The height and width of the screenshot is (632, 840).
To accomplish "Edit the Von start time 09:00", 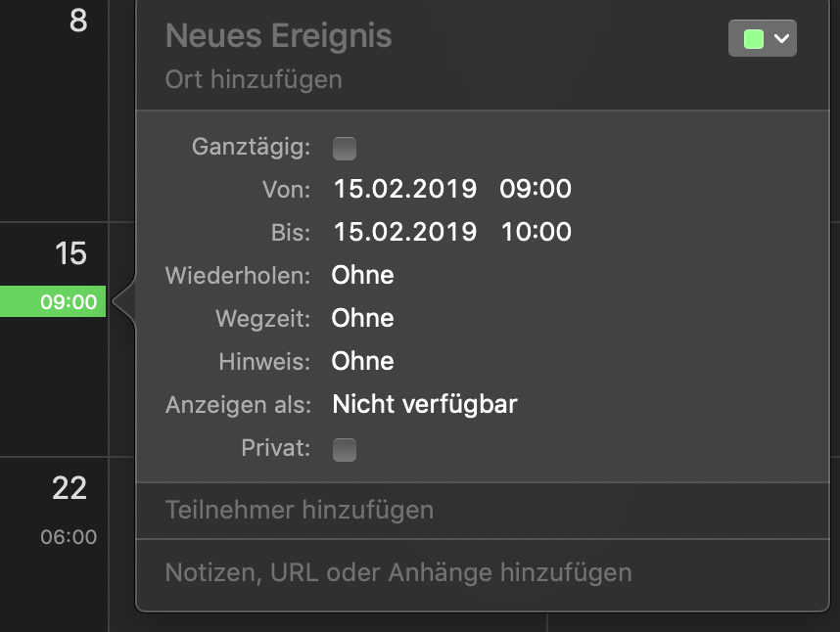I will click(536, 189).
